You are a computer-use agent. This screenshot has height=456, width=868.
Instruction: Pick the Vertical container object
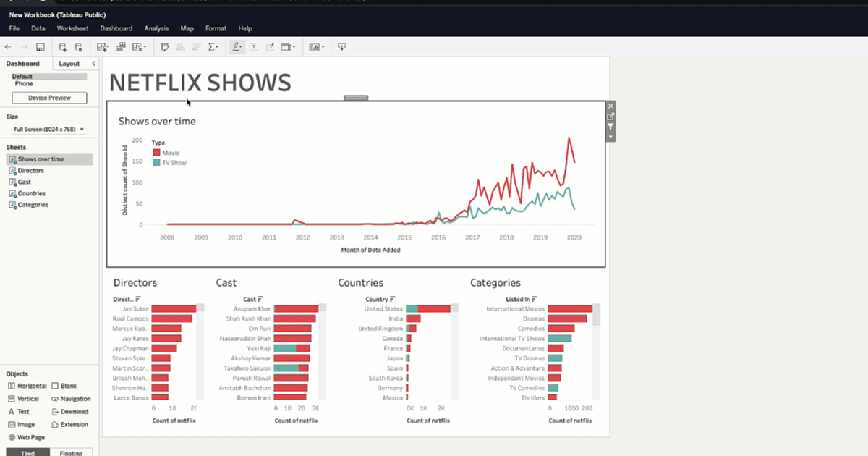click(23, 399)
